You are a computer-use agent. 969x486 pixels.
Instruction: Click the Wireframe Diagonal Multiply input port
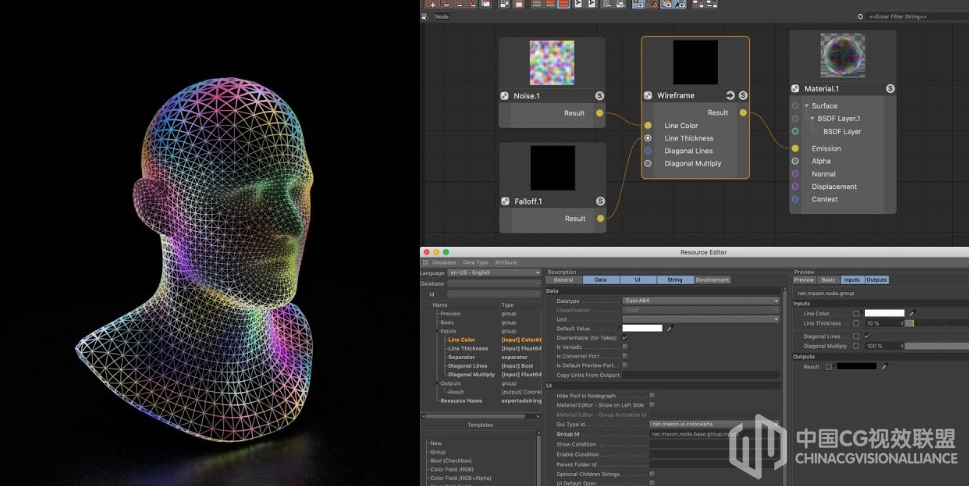(x=648, y=164)
